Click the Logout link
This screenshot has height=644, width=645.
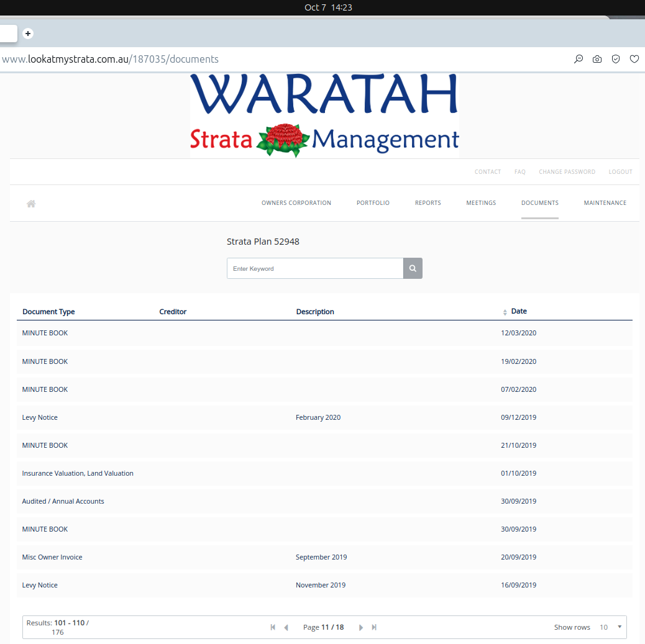(620, 171)
